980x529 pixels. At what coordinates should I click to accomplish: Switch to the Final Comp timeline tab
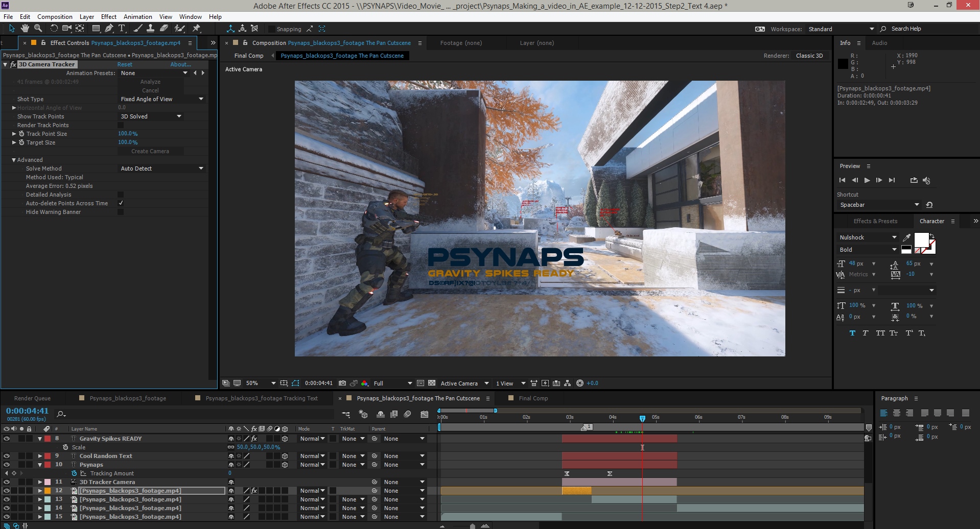(x=533, y=398)
